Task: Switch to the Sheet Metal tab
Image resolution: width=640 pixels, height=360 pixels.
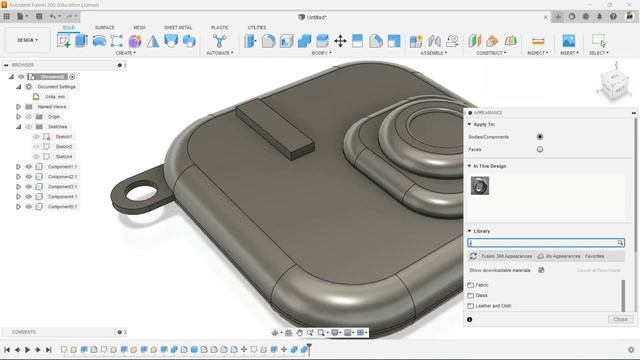Action: point(178,27)
